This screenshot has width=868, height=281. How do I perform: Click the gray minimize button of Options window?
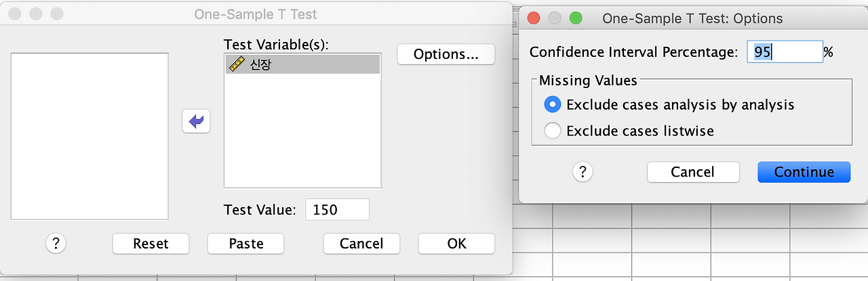click(x=555, y=18)
